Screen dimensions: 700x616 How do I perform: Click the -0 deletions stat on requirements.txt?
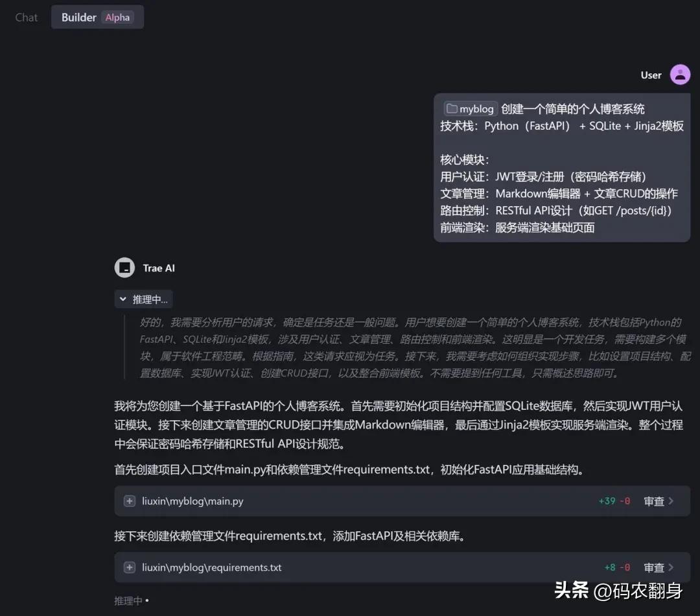coord(627,567)
